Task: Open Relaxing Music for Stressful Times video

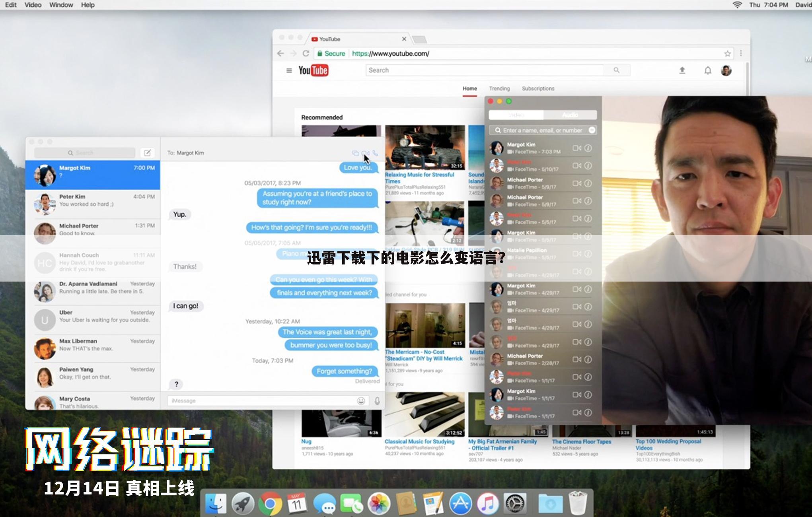Action: [x=419, y=178]
